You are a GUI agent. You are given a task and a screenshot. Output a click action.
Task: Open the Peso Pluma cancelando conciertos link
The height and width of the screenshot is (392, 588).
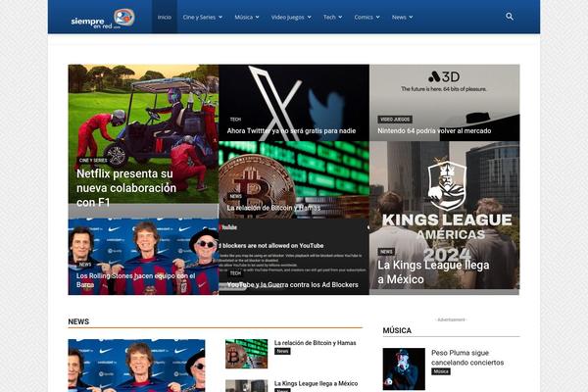[x=467, y=358]
